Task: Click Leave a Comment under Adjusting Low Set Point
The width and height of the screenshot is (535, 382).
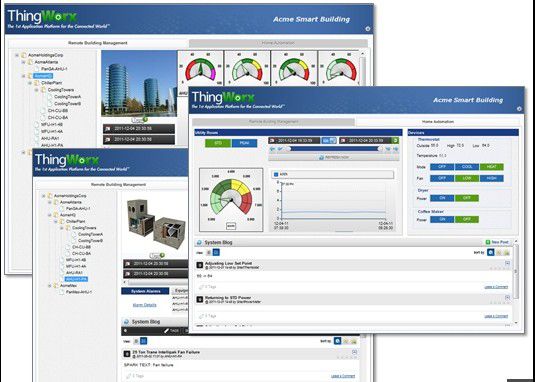Action: (x=496, y=287)
